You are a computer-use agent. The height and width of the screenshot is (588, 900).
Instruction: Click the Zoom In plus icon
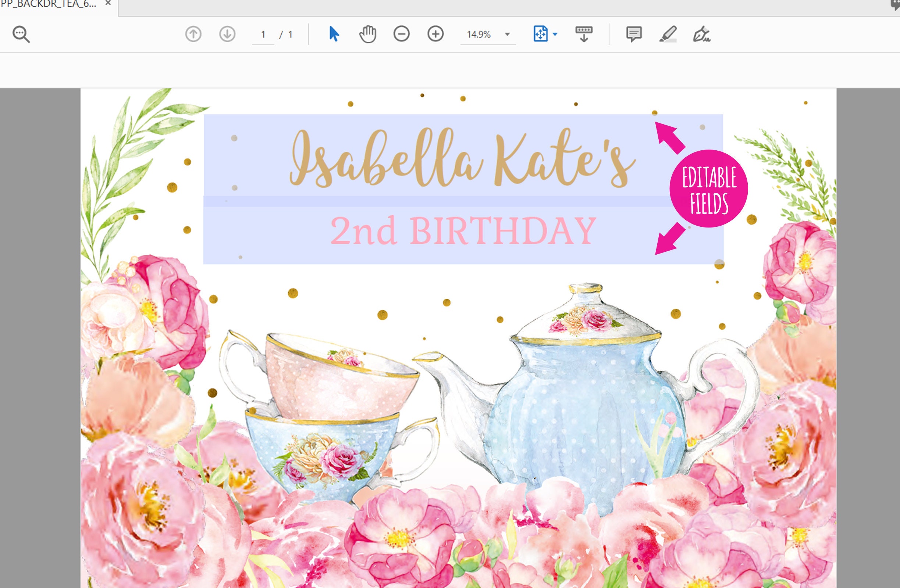click(x=435, y=34)
